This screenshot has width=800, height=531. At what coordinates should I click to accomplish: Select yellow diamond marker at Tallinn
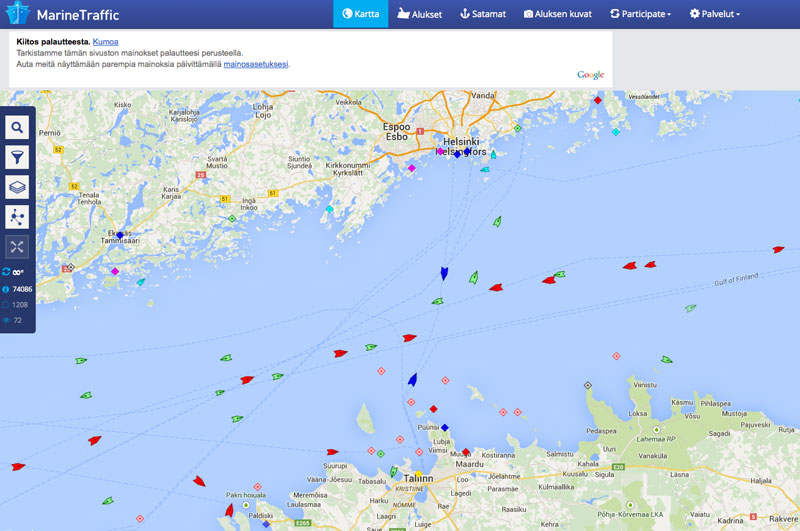(x=418, y=474)
